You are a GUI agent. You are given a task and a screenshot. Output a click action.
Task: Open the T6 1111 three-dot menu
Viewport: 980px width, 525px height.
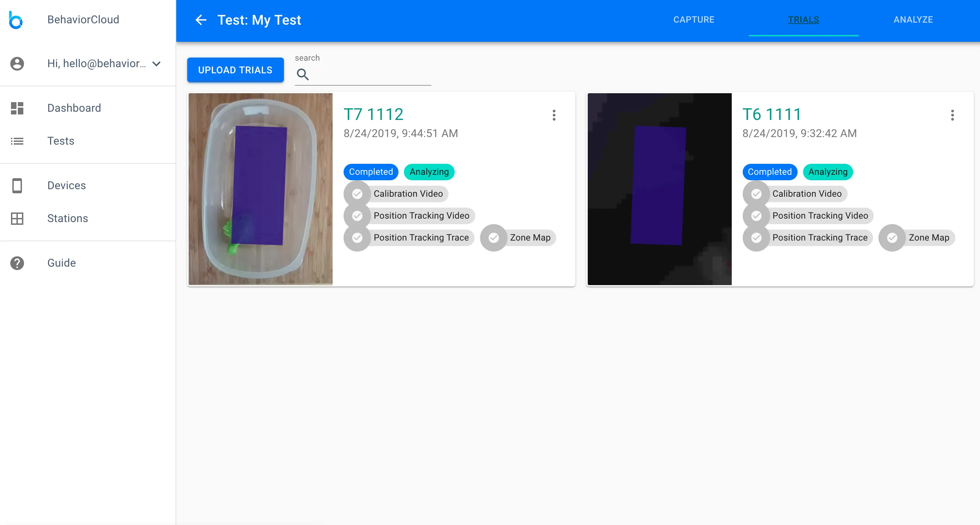tap(952, 115)
